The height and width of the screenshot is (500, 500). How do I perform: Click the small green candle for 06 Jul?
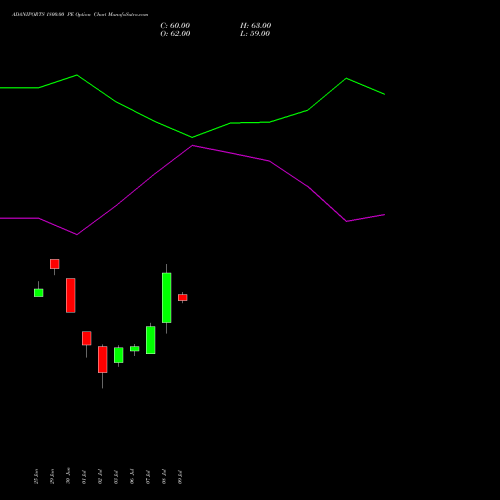coord(135,349)
